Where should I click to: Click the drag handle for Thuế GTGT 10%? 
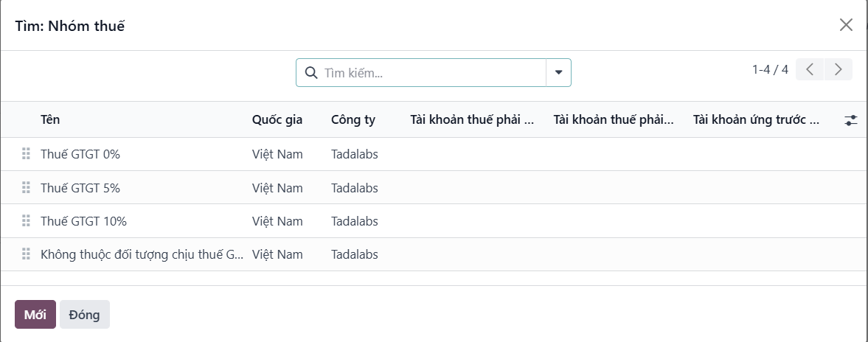(26, 221)
